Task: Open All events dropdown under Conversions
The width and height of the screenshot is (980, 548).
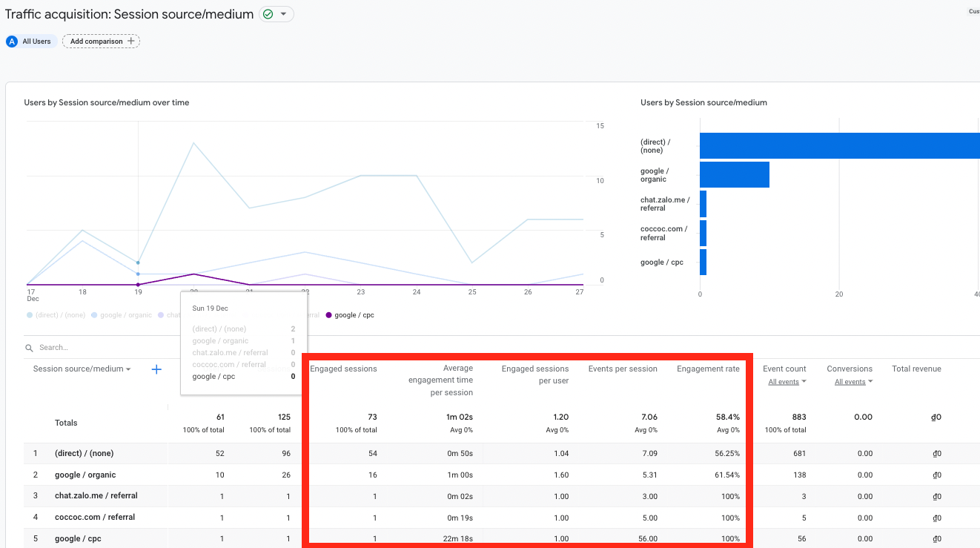Action: pyautogui.click(x=854, y=382)
